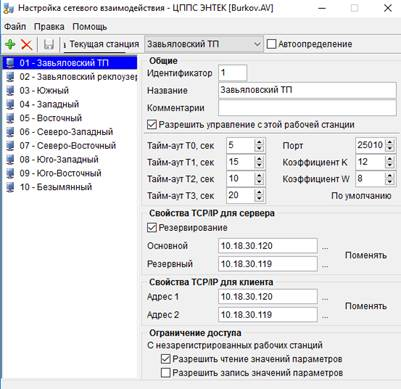The height and width of the screenshot is (389, 401).
Task: Click ellipsis button next to Основной address
Action: (x=325, y=247)
